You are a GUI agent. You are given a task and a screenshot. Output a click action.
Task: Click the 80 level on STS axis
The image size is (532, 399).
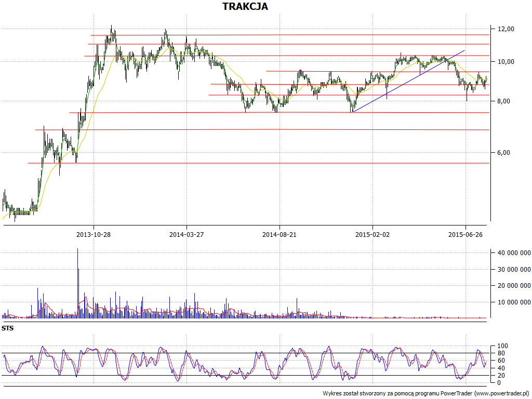tap(501, 353)
